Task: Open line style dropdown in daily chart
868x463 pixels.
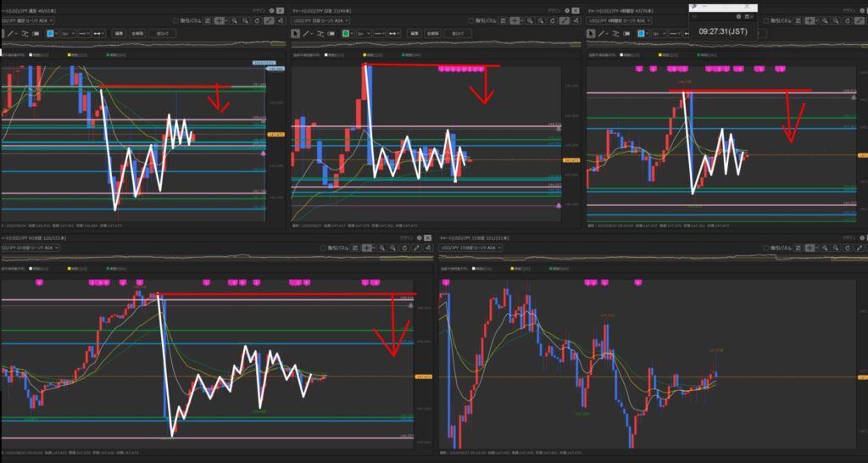Action: point(379,33)
